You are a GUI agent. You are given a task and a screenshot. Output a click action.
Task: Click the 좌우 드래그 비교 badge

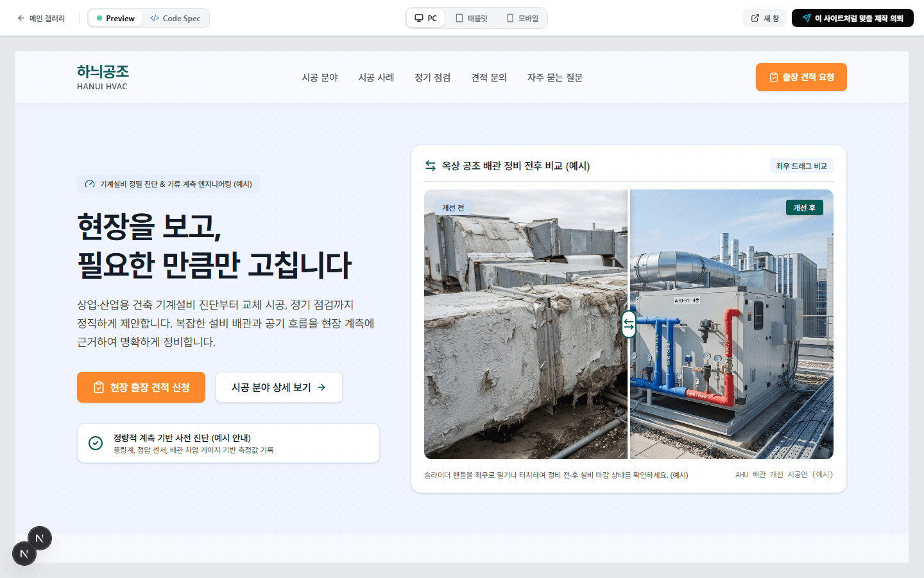[801, 166]
